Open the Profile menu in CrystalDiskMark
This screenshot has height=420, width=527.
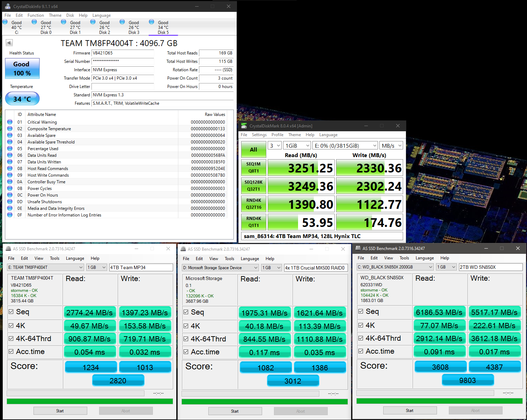tap(277, 135)
